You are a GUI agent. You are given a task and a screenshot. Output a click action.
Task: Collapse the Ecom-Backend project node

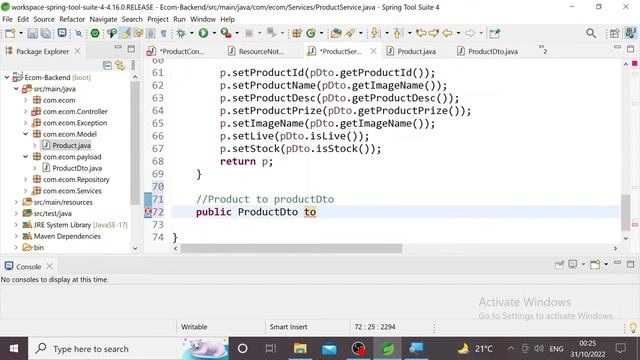(x=7, y=77)
